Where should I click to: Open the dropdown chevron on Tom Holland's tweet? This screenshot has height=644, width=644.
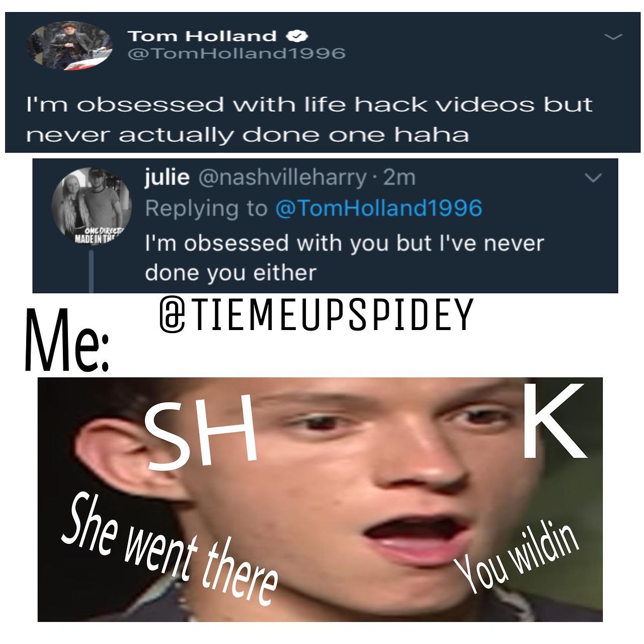point(613,37)
